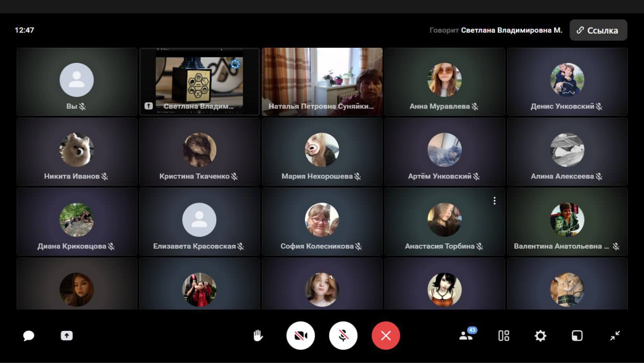Image resolution: width=644 pixels, height=363 pixels.
Task: Open options menu on Анастасия Торбина tile
Action: click(495, 201)
